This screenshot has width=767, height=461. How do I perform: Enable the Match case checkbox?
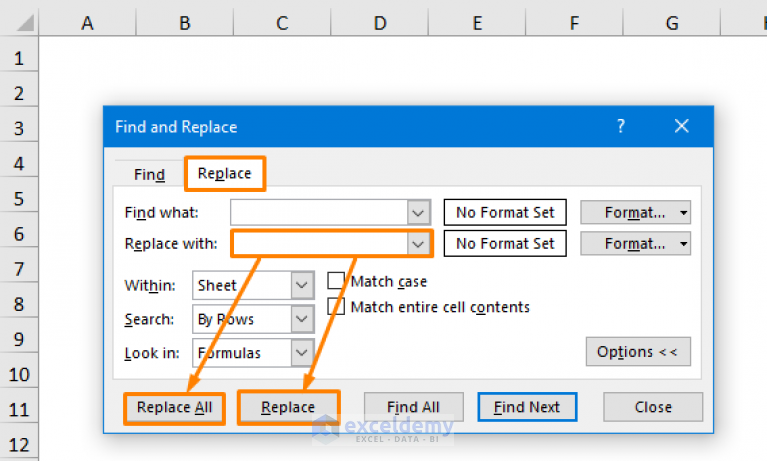pos(336,281)
